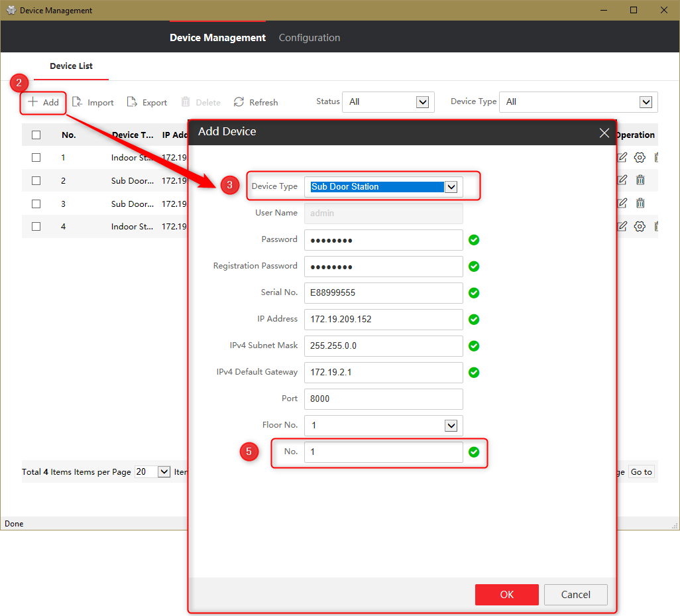
Task: Click the Import devices icon
Action: [77, 101]
